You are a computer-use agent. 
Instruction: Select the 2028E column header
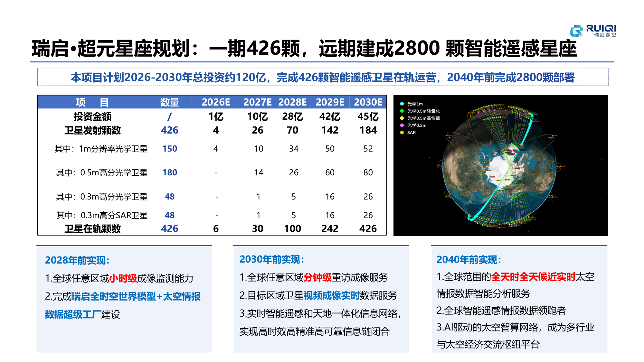[x=292, y=102]
